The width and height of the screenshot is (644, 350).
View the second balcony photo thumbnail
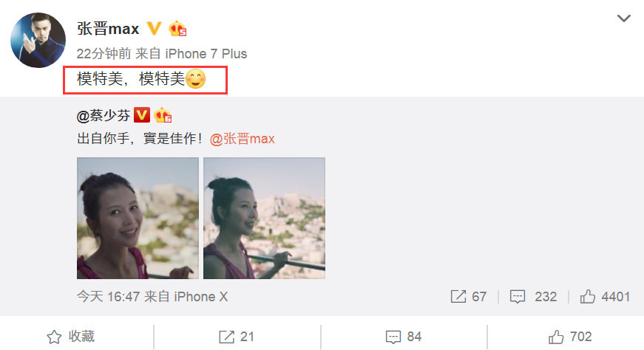(264, 219)
